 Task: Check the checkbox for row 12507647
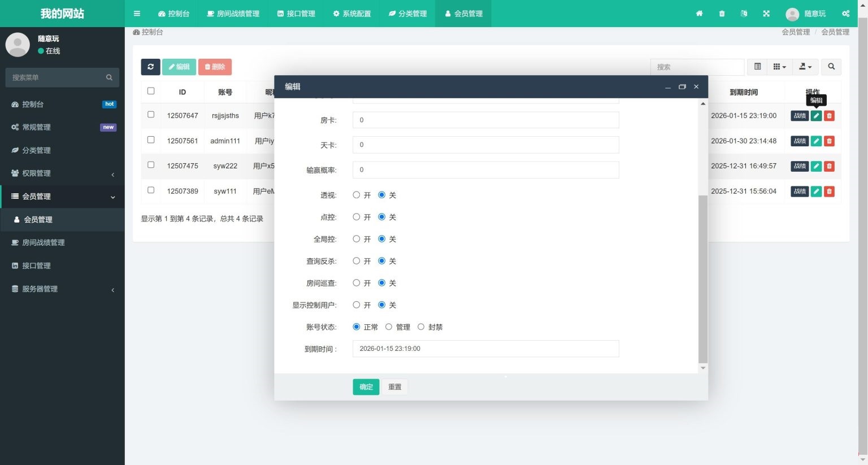pyautogui.click(x=151, y=114)
